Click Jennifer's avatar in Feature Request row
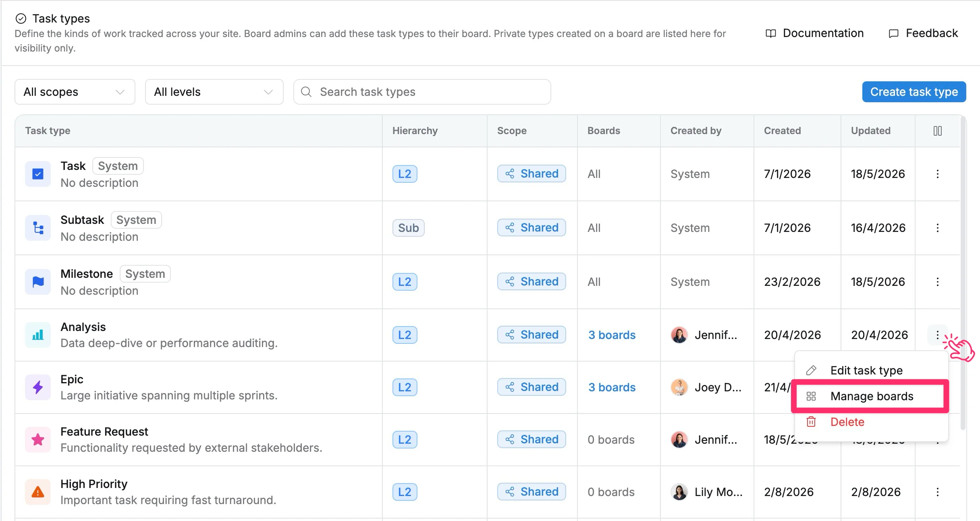The width and height of the screenshot is (980, 521). 679,440
